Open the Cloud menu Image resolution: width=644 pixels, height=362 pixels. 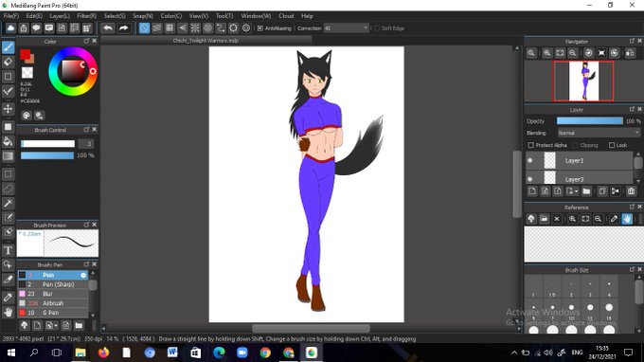pyautogui.click(x=286, y=16)
